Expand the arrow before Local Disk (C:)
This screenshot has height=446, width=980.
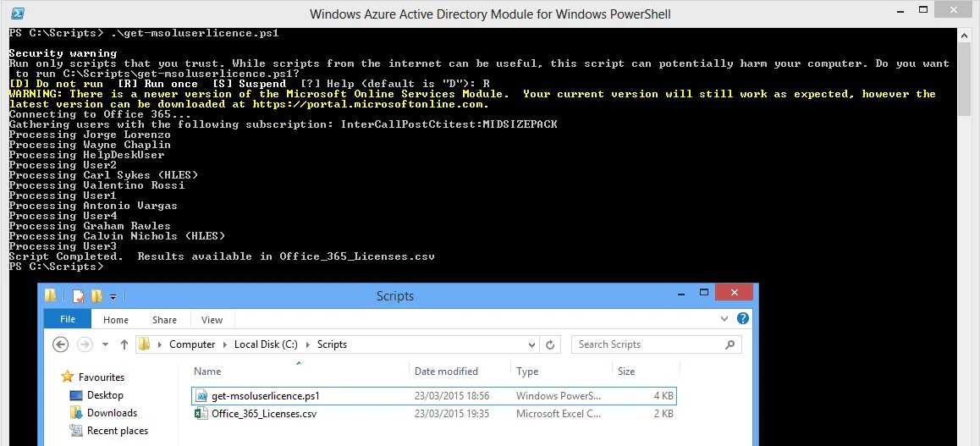point(225,344)
